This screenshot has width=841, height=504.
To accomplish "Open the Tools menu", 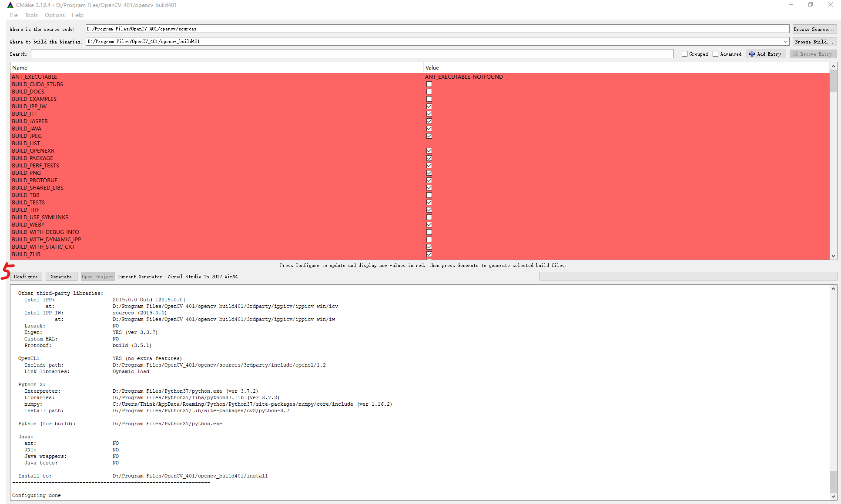I will pos(31,15).
